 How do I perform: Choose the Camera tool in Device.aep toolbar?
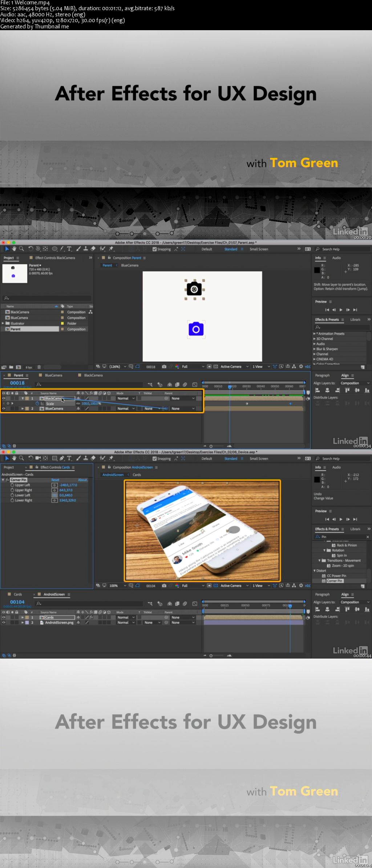click(38, 458)
